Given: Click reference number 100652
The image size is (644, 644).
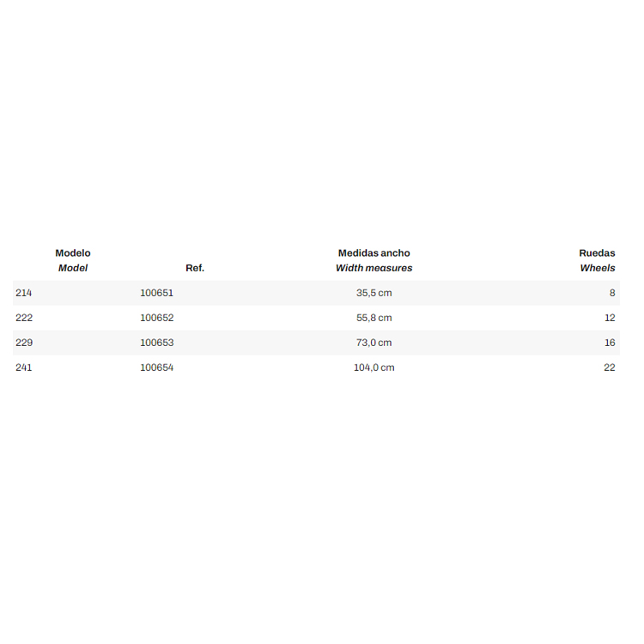Looking at the screenshot, I should pos(156,318).
